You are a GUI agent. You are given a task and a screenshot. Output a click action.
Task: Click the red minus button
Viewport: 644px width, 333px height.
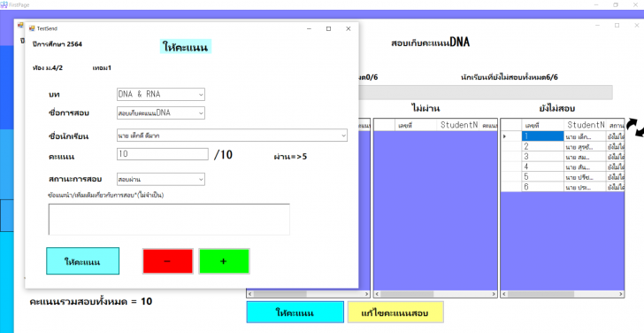(167, 261)
